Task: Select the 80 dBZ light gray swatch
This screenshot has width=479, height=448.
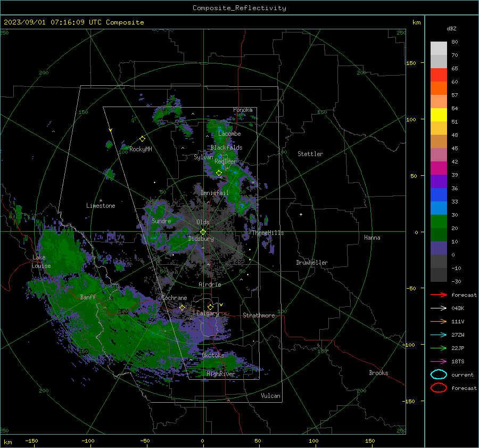Action: (x=439, y=48)
